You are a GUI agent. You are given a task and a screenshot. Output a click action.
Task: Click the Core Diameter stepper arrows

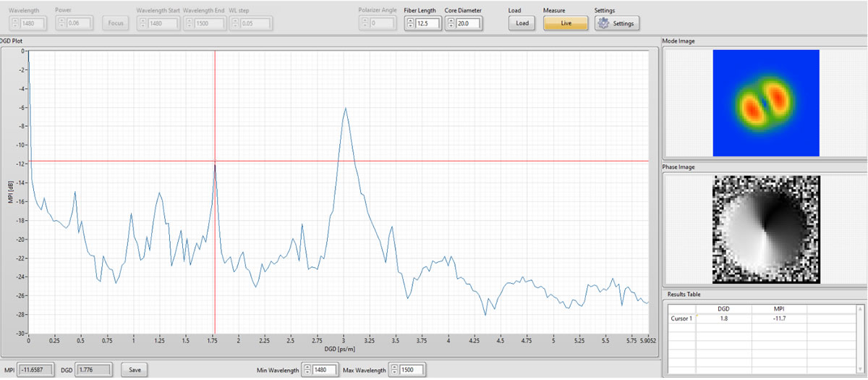[450, 23]
